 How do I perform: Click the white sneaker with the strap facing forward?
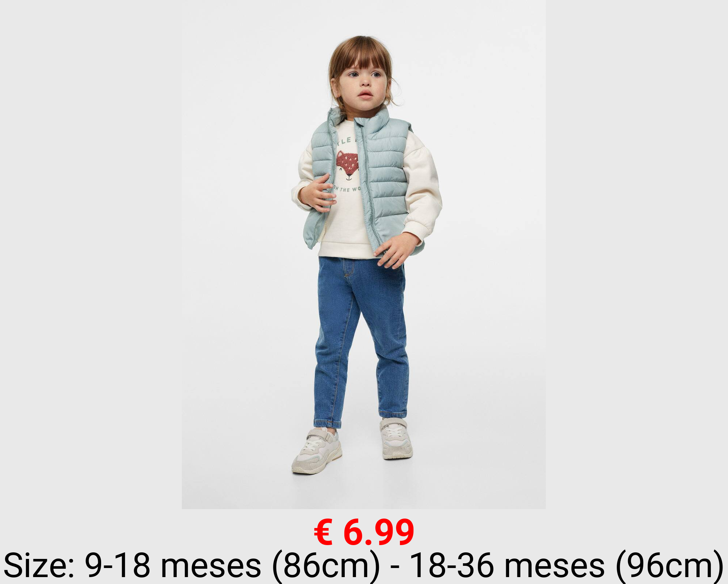(x=316, y=451)
